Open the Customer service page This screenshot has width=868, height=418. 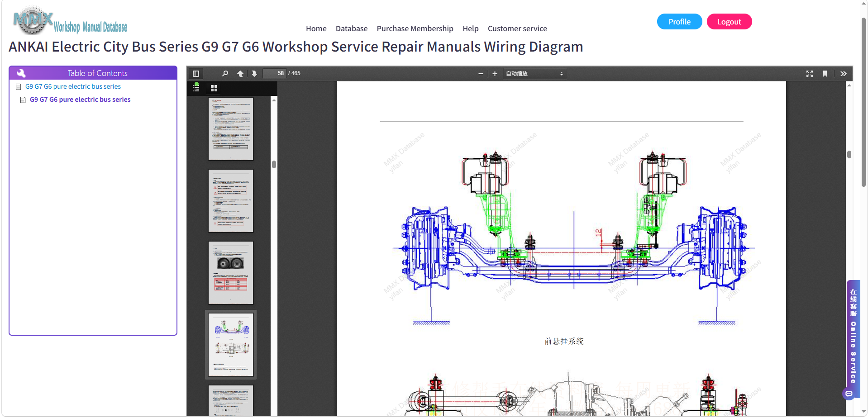[517, 28]
